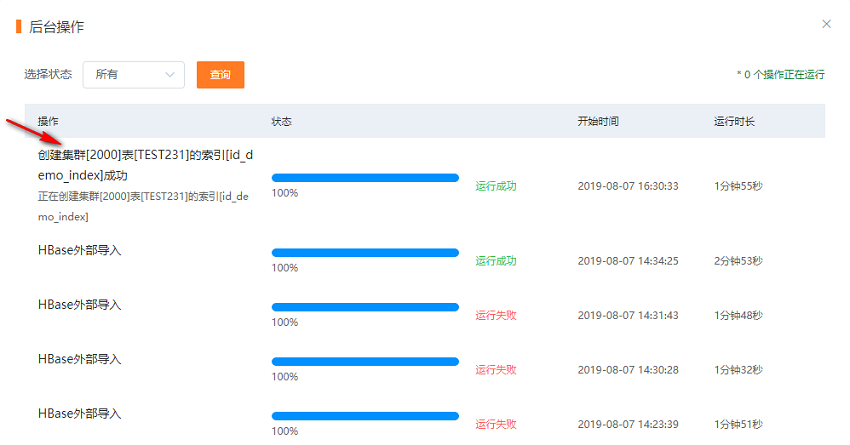850x445 pixels.
Task: Click the duration 1分钟48秒
Action: point(738,315)
